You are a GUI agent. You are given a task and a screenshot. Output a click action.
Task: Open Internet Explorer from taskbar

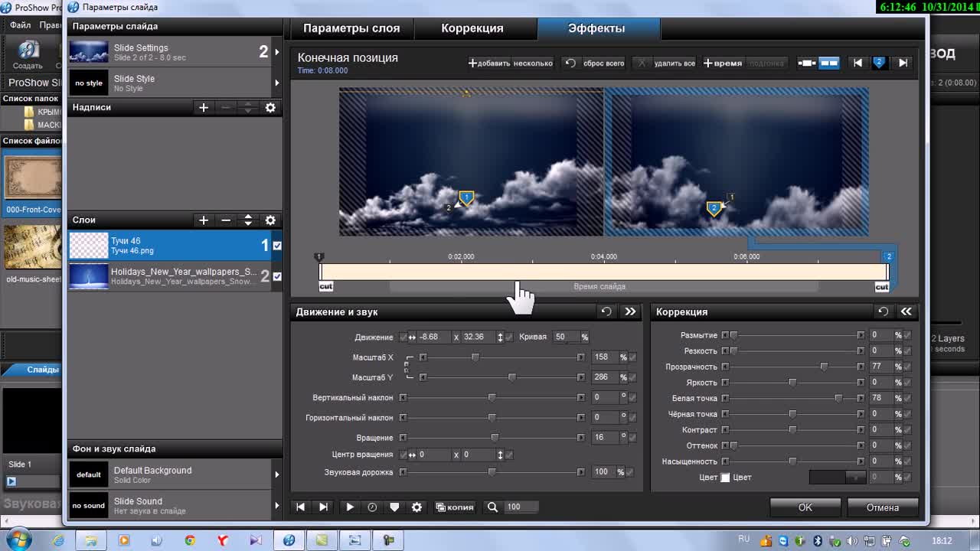[58, 540]
